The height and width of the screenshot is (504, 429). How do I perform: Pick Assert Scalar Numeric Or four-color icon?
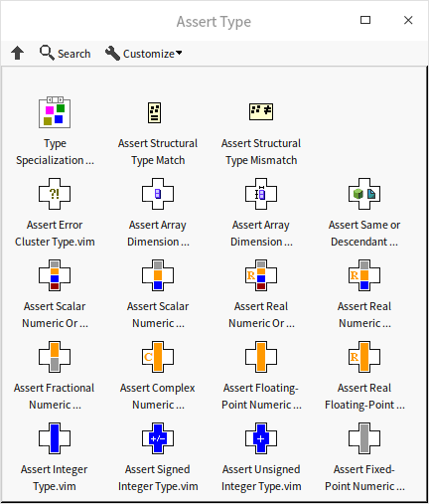pyautogui.click(x=55, y=275)
